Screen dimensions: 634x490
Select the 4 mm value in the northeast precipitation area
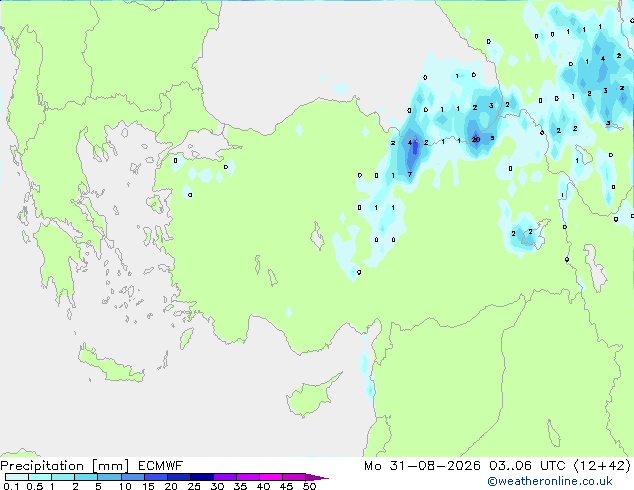[x=603, y=59]
